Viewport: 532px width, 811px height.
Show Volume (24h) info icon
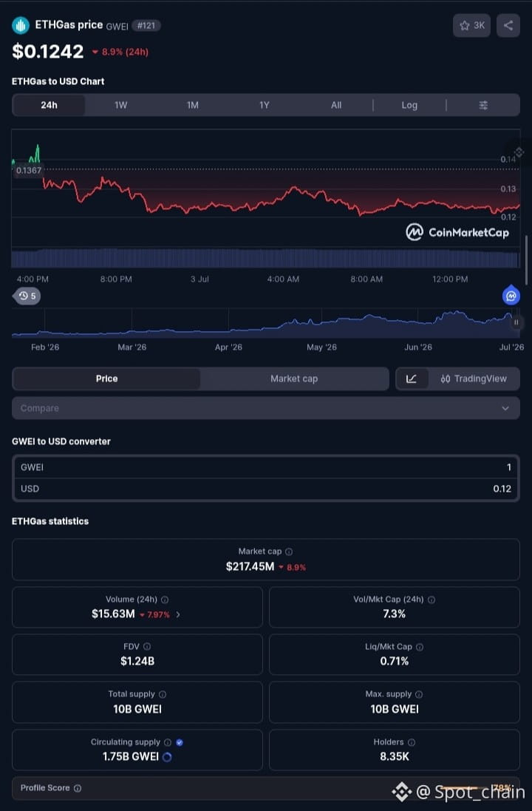pyautogui.click(x=165, y=600)
